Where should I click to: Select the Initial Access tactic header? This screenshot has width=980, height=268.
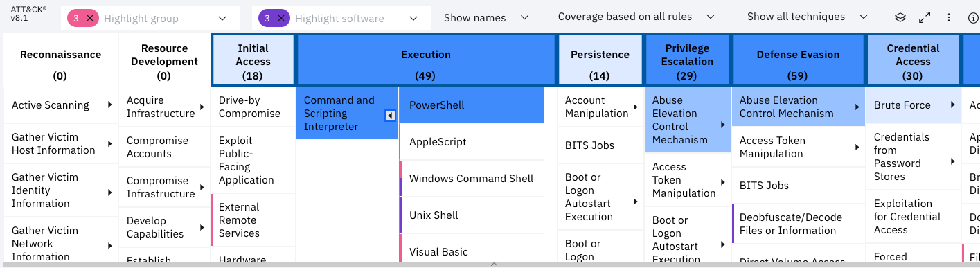click(253, 61)
